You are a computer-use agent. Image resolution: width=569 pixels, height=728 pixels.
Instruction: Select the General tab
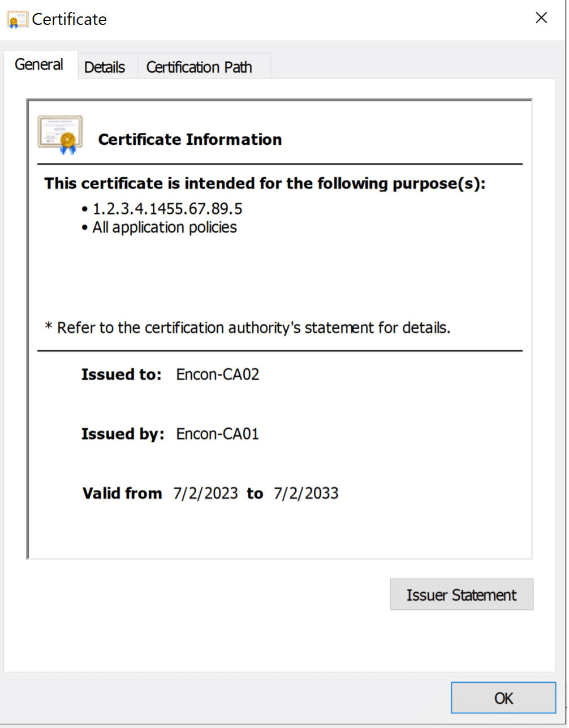(38, 65)
